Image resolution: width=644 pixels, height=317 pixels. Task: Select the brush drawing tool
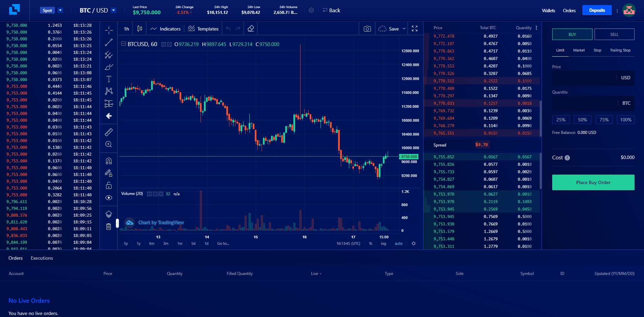point(109,67)
